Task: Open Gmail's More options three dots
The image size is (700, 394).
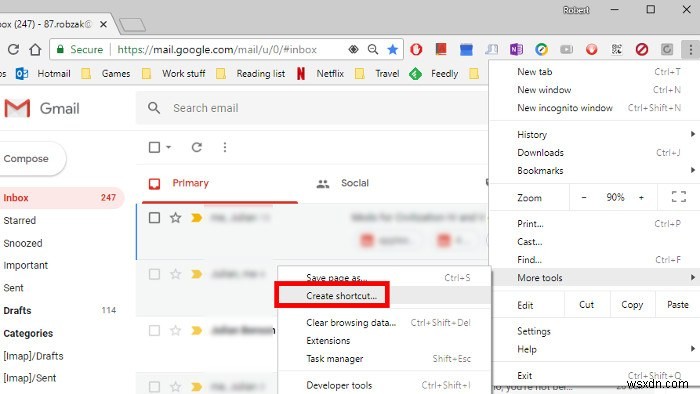Action: pyautogui.click(x=225, y=147)
